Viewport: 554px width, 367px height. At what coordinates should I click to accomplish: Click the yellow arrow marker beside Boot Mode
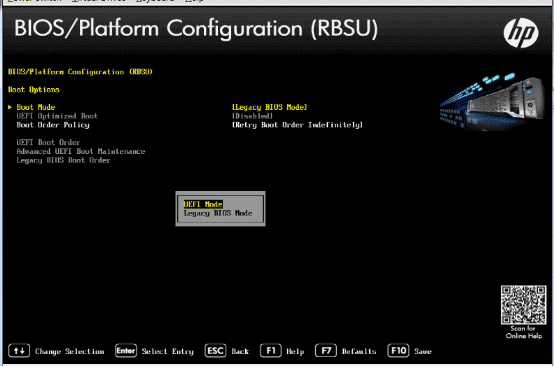(x=10, y=107)
